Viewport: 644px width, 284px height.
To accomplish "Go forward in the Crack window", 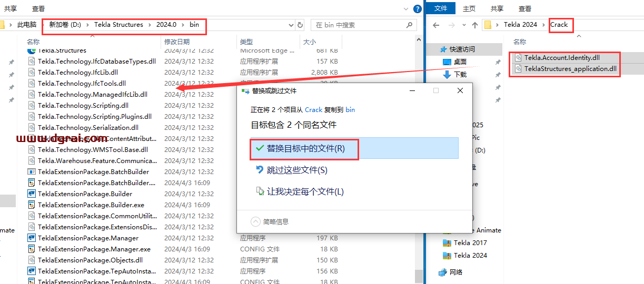I will (x=452, y=25).
